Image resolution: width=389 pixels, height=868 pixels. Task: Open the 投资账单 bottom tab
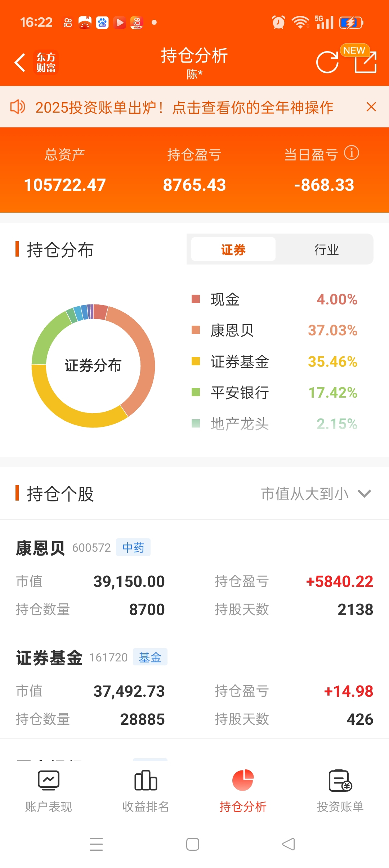click(340, 791)
